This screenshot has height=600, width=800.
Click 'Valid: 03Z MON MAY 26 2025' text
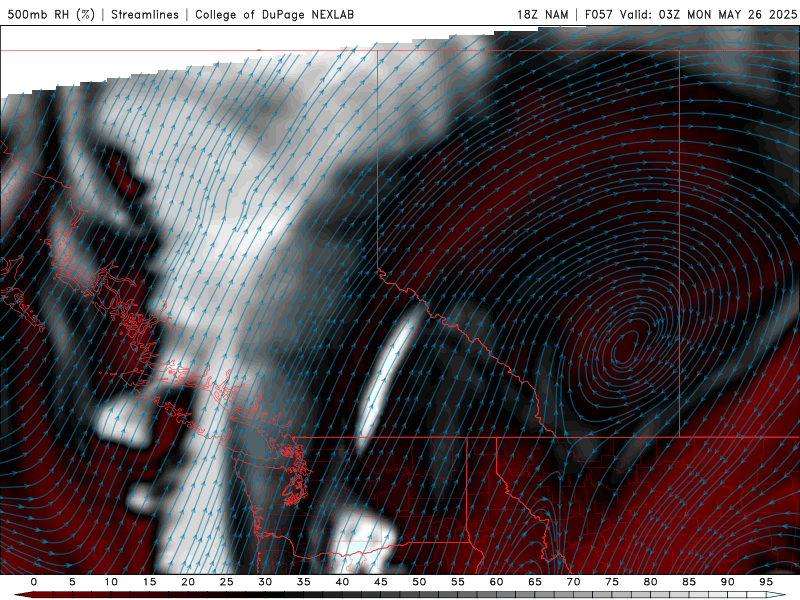click(708, 14)
